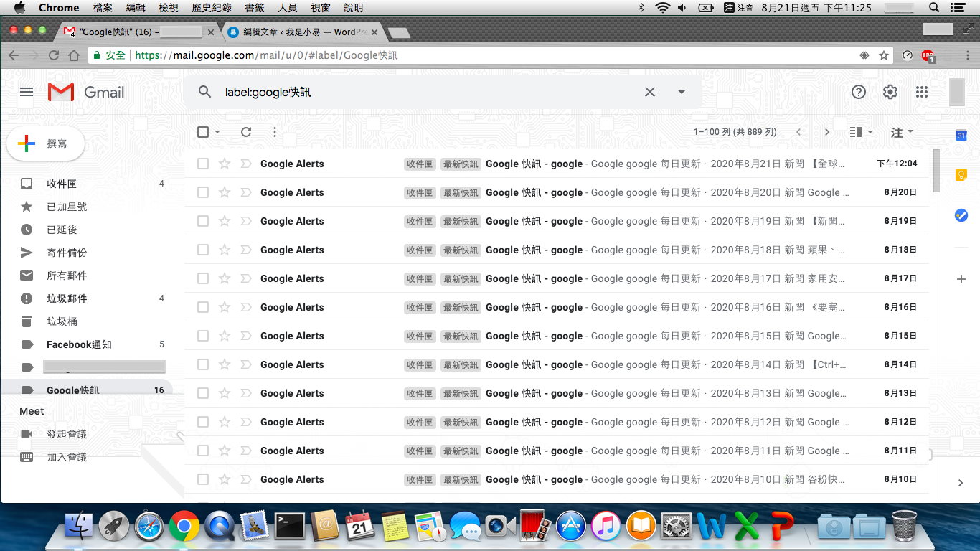Select the 8月20日 email checkbox
This screenshot has height=551, width=980.
coord(203,192)
